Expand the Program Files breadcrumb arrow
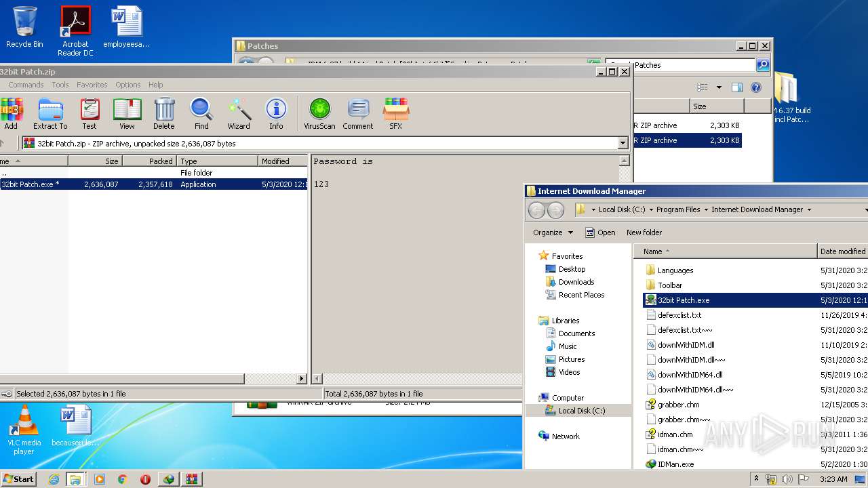This screenshot has width=868, height=488. tap(706, 210)
